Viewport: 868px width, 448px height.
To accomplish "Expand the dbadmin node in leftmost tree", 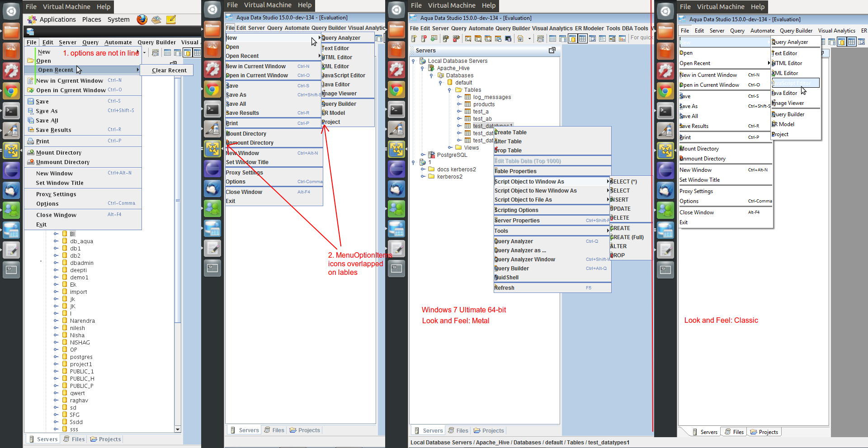I will click(x=56, y=263).
